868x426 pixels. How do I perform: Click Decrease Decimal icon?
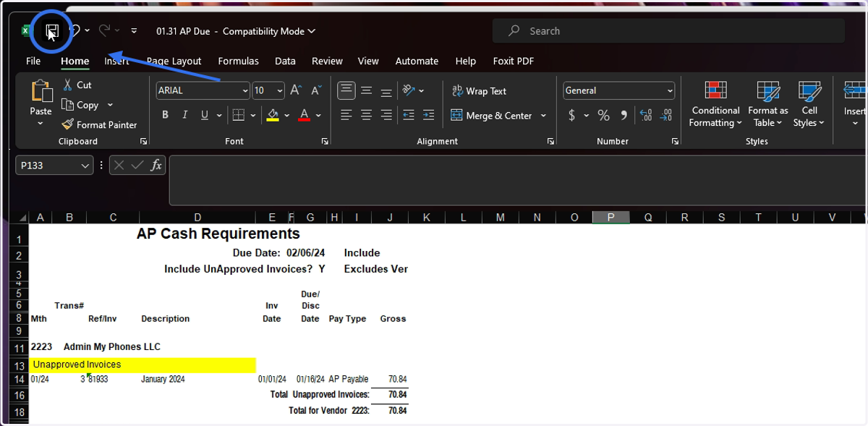[x=666, y=115]
